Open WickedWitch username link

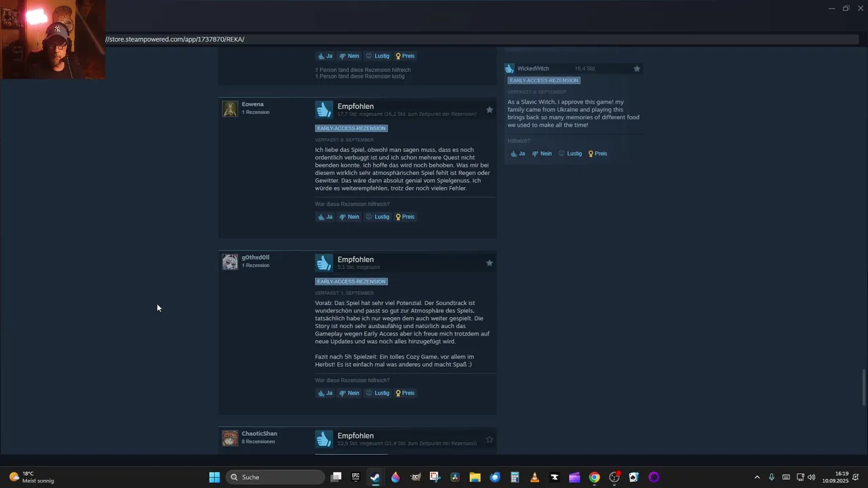coord(533,68)
